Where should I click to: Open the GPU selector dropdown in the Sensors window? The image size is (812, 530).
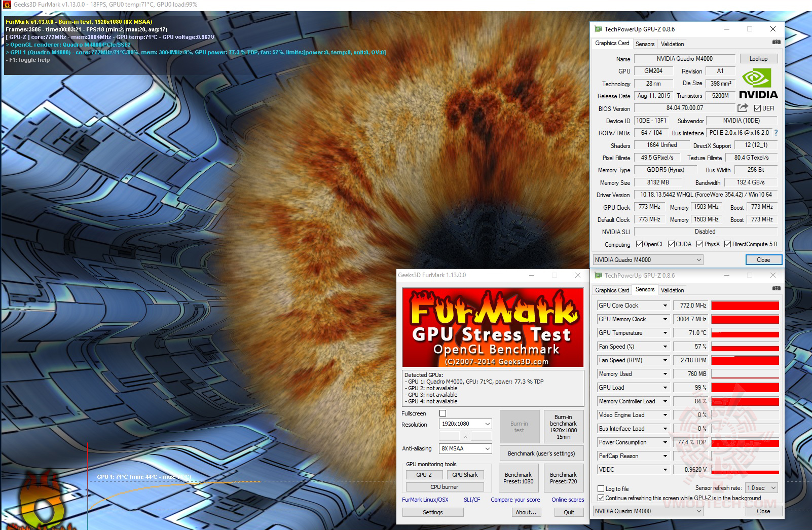(648, 511)
